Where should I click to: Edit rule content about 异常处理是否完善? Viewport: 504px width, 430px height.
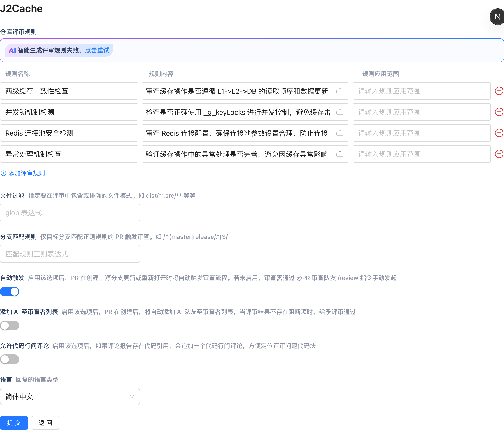click(x=245, y=154)
